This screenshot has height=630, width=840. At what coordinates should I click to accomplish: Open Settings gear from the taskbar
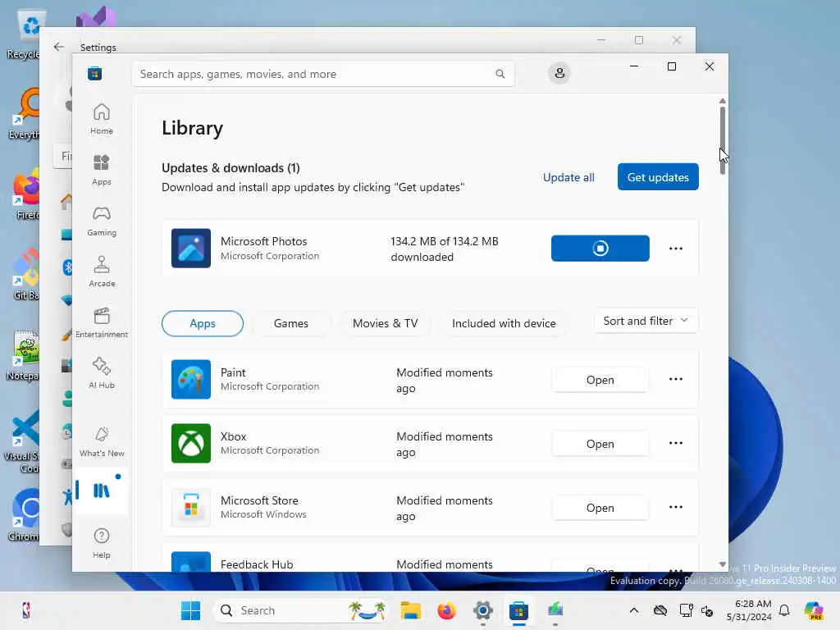482,610
